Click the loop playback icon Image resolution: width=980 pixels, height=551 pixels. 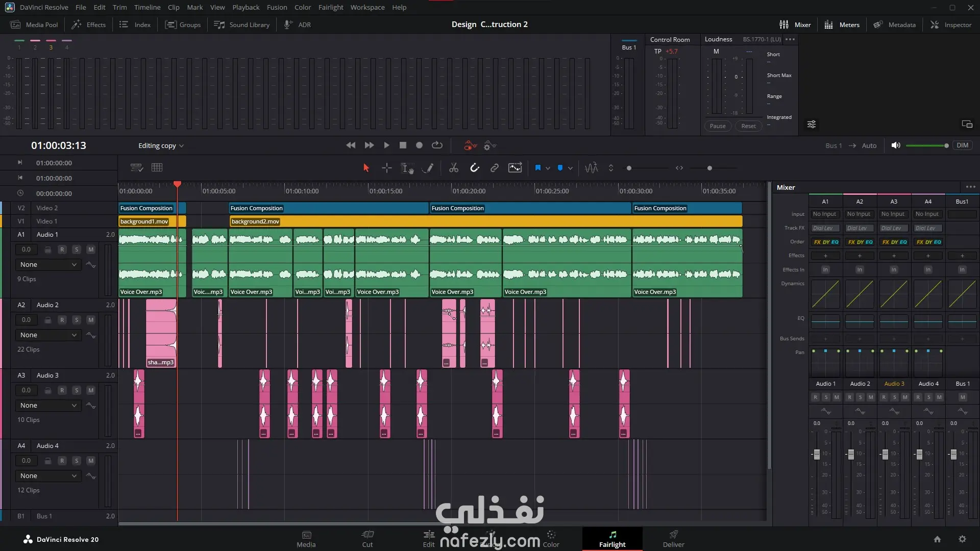[x=437, y=145]
